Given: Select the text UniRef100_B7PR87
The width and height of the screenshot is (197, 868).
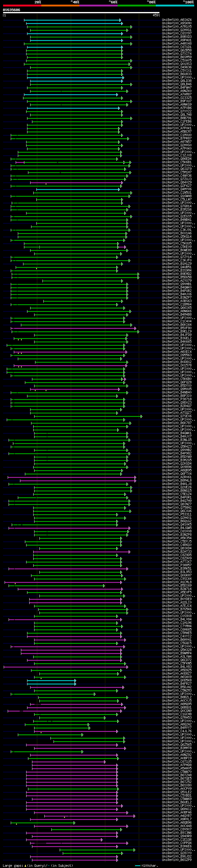Looking at the screenshot, I should point(177,139).
